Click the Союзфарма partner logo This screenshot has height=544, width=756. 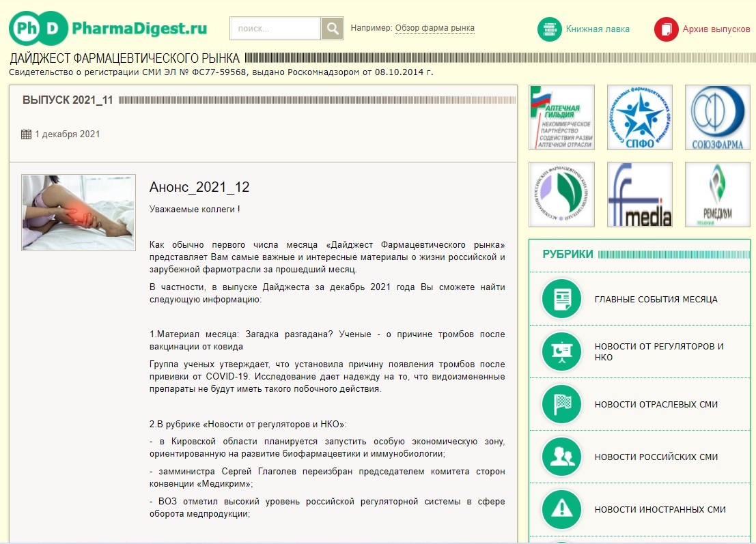(x=718, y=117)
